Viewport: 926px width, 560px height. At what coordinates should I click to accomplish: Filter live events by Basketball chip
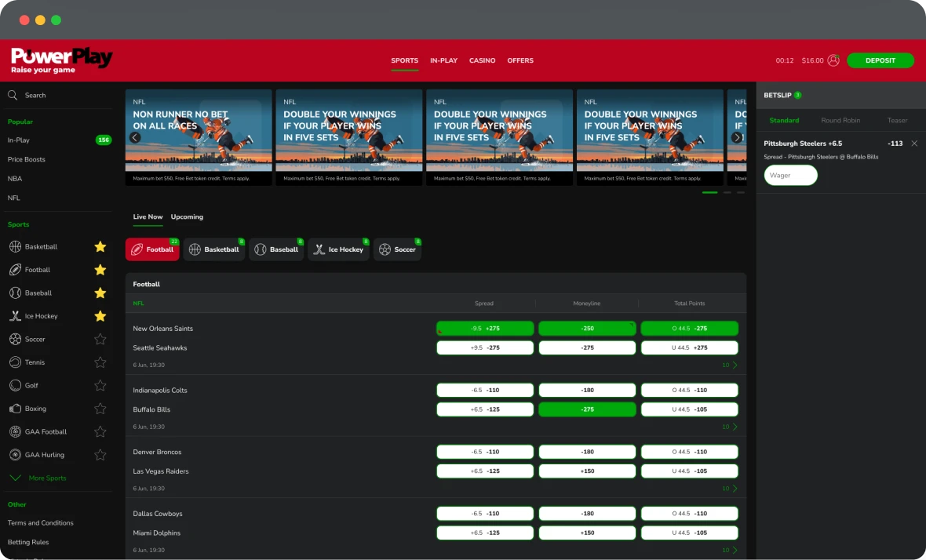pyautogui.click(x=214, y=249)
